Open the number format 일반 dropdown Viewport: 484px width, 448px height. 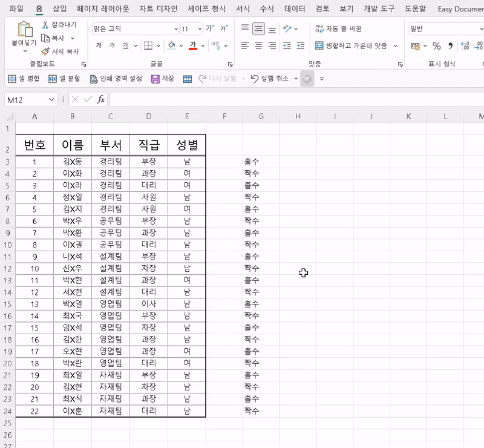point(481,28)
